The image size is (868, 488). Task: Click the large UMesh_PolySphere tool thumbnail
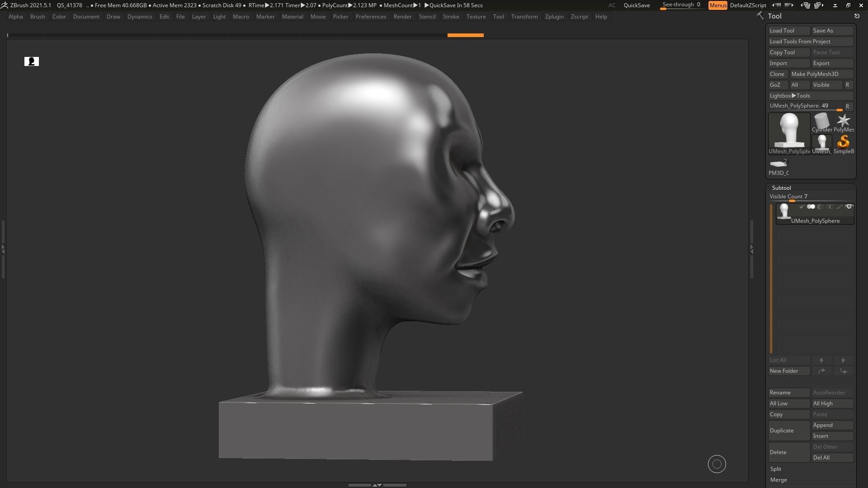click(789, 133)
